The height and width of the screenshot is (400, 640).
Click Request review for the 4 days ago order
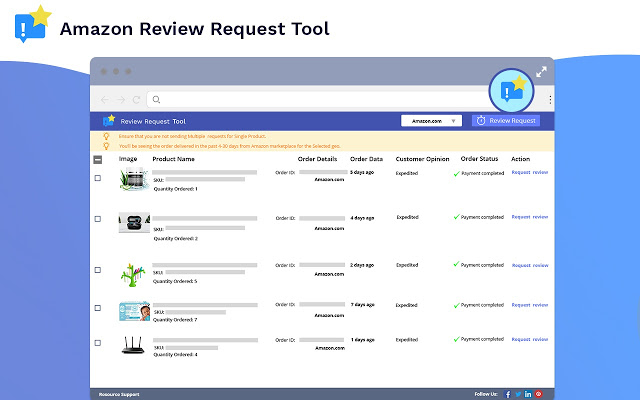click(x=529, y=217)
